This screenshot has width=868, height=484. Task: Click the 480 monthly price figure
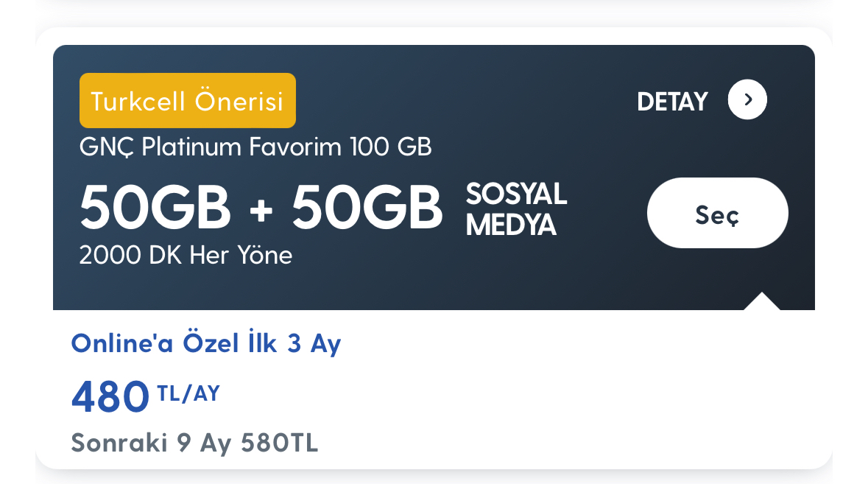[110, 396]
